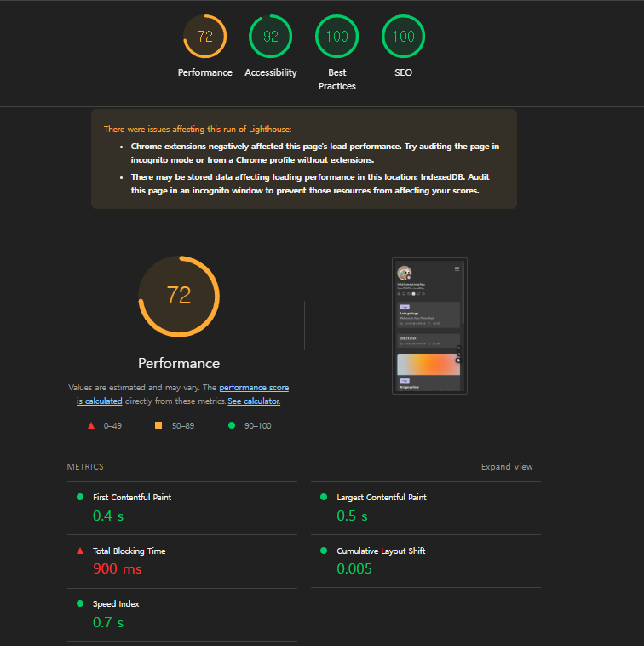Viewport: 644px width, 646px height.
Task: Click the orange square 50–89 legend marker
Action: tap(158, 425)
